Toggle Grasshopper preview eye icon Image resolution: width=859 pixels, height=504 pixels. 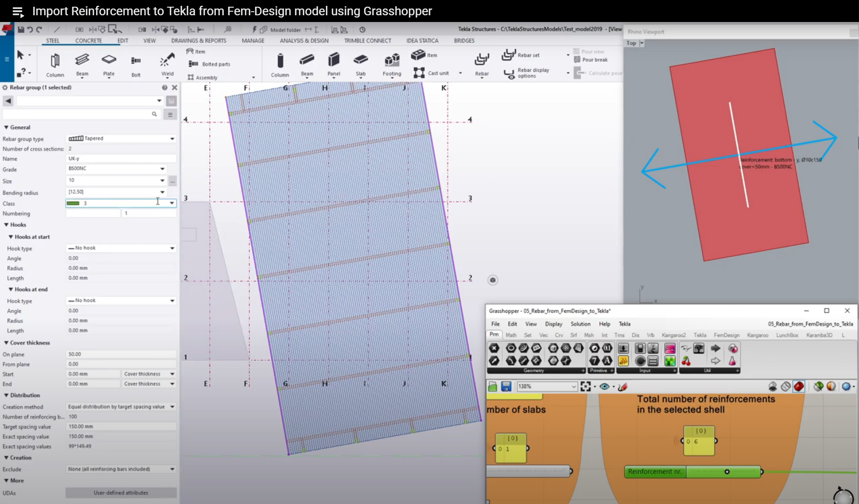[x=605, y=386]
